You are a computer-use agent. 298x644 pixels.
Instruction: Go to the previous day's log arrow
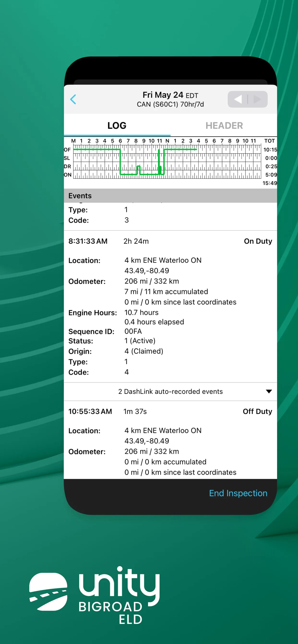(x=238, y=99)
